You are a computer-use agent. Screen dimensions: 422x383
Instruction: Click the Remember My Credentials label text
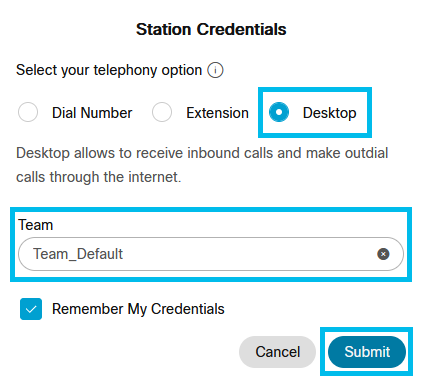[x=138, y=309]
